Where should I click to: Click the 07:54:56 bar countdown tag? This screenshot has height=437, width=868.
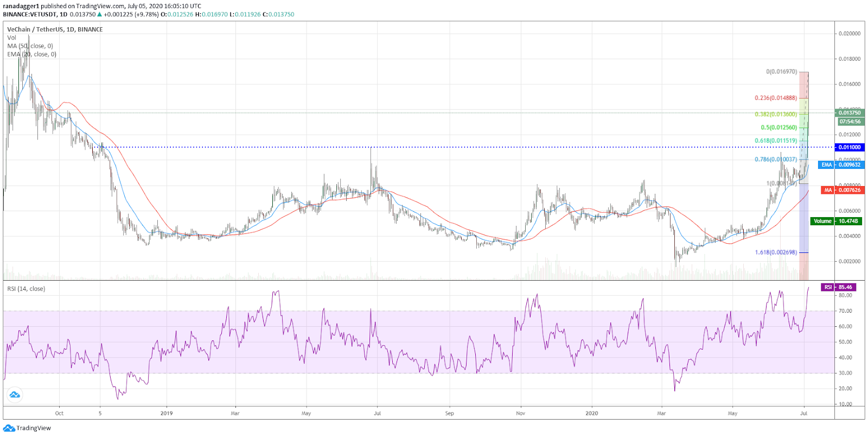850,122
